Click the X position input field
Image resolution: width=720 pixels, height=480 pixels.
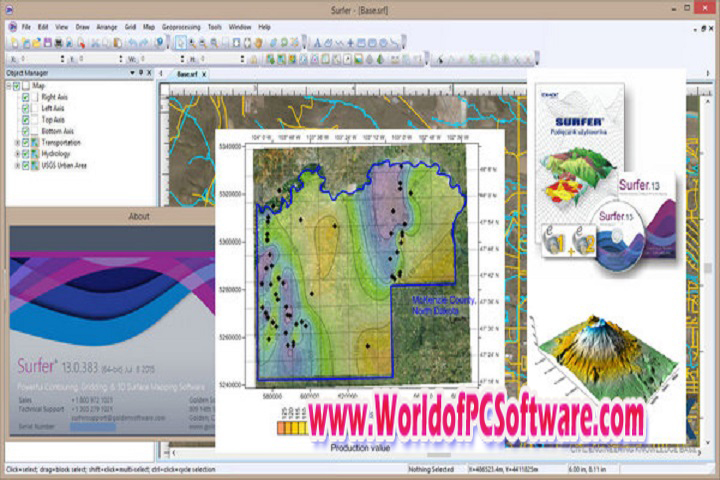[39, 59]
